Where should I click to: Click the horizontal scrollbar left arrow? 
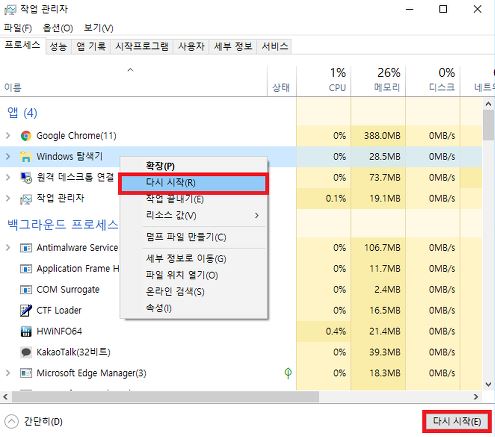5,397
